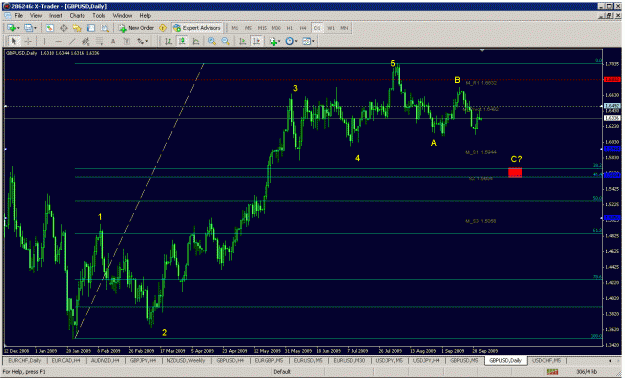Expand the New Chart dropdown arrow
This screenshot has width=625, height=378.
coord(18,28)
